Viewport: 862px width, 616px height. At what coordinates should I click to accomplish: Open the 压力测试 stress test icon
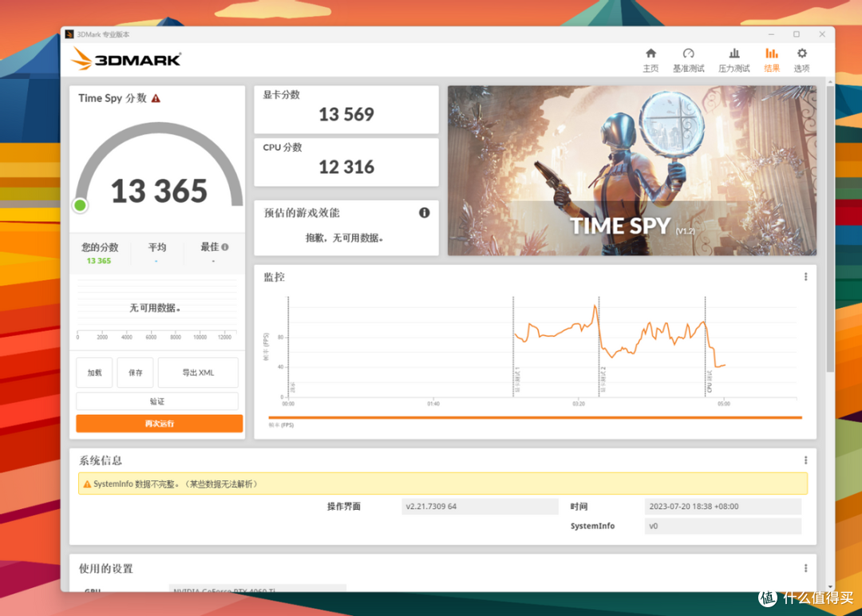point(734,53)
